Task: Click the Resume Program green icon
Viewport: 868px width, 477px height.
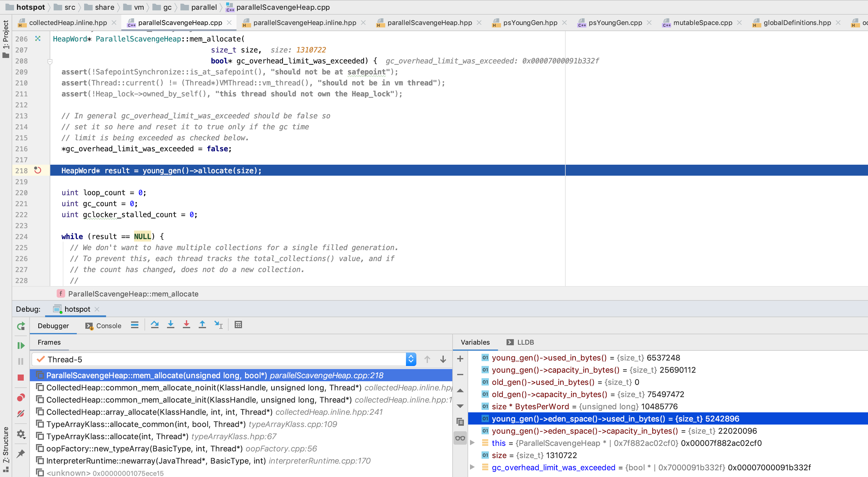Action: [21, 345]
